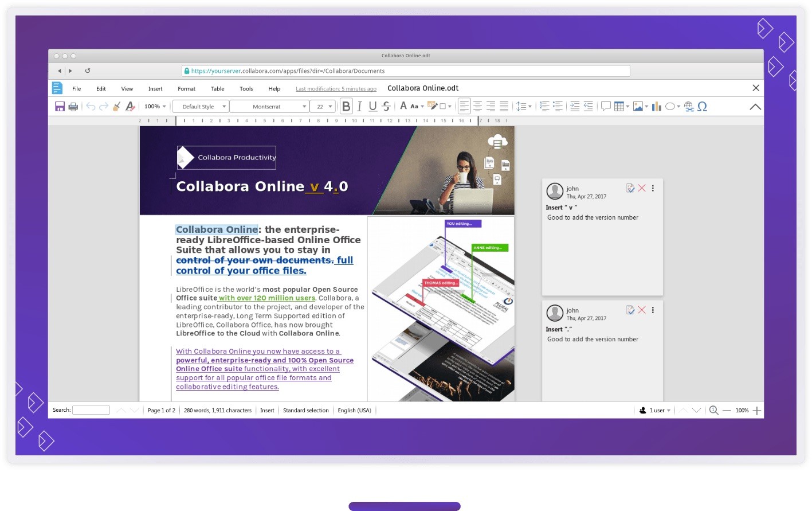Edit john's 'Insert " v "' comment
The height and width of the screenshot is (511, 812).
click(630, 188)
